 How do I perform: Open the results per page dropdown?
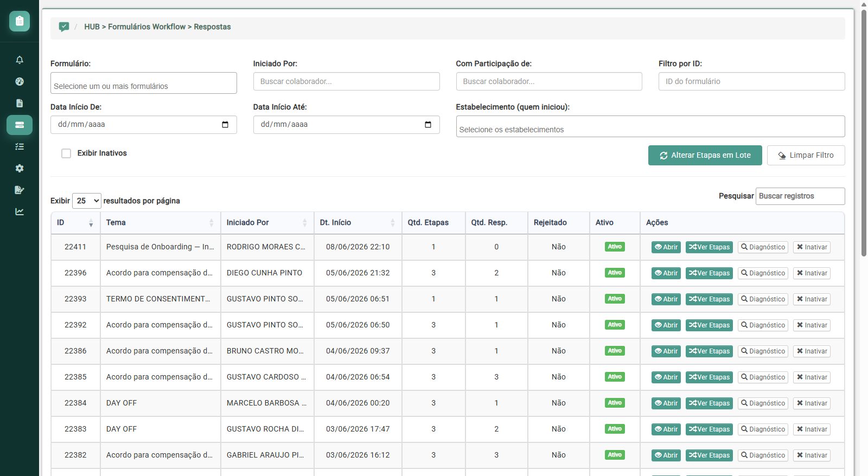(87, 201)
